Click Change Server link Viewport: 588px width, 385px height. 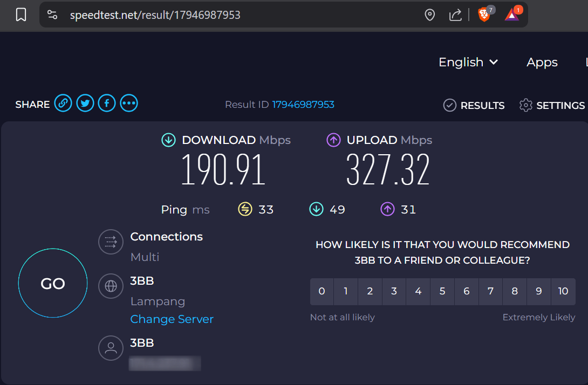172,319
